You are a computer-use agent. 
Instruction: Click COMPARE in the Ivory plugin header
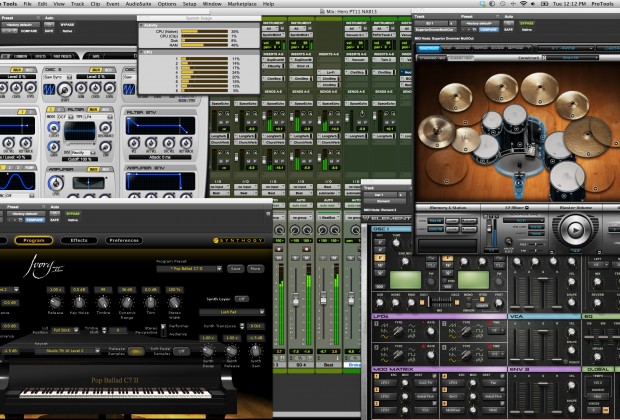click(x=35, y=220)
